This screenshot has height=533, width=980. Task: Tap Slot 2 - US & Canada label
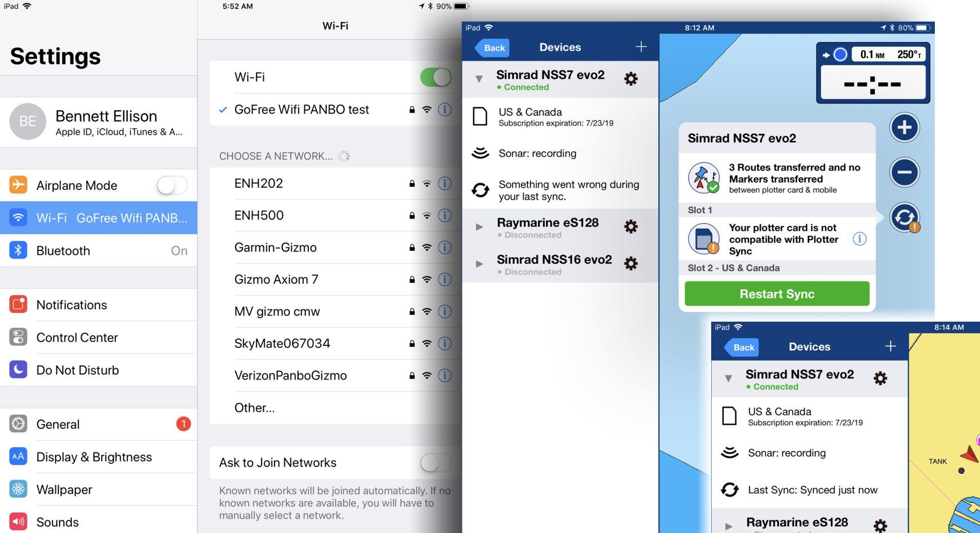tap(733, 268)
